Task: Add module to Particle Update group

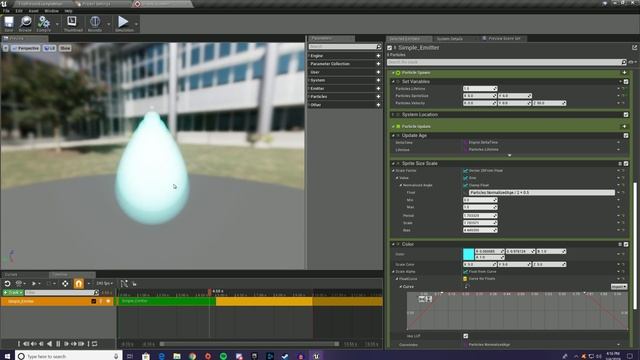Action: click(624, 126)
